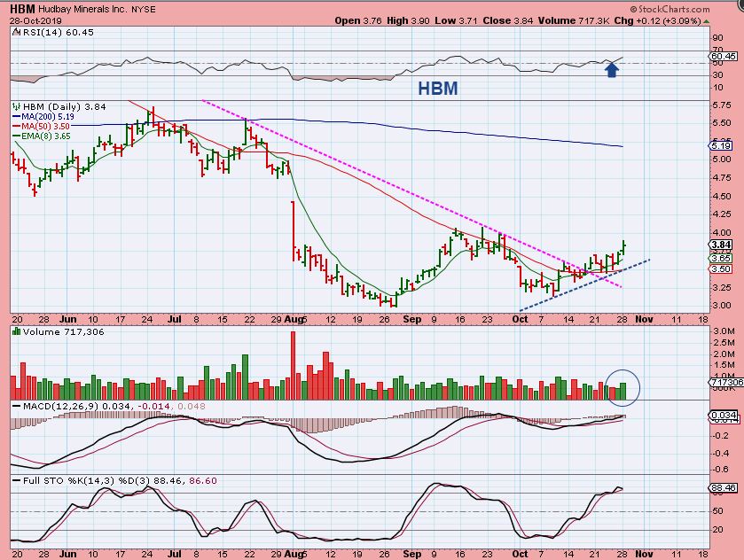Click the black MACD legend line marker
This screenshot has height=560, width=744.
(x=17, y=407)
